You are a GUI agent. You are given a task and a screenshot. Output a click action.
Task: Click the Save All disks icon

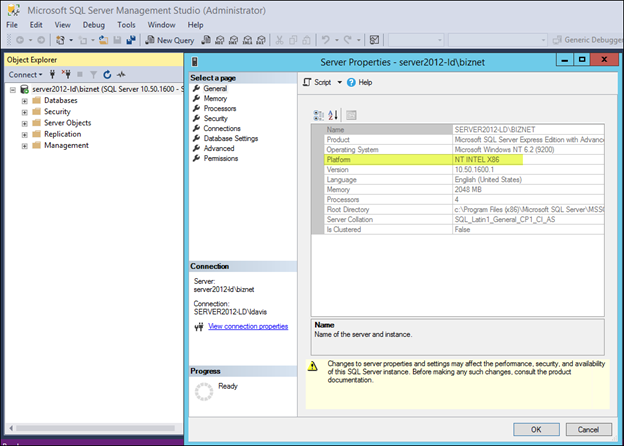click(131, 40)
